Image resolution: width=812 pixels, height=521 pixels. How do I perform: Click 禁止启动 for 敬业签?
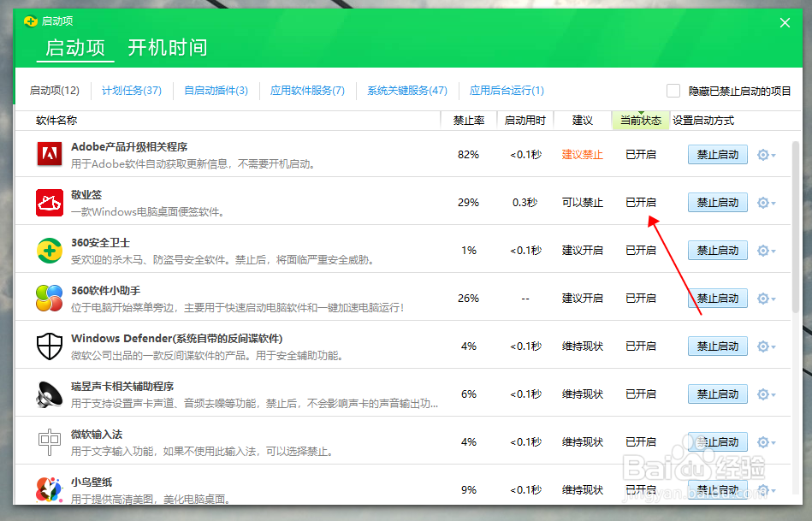click(x=717, y=203)
